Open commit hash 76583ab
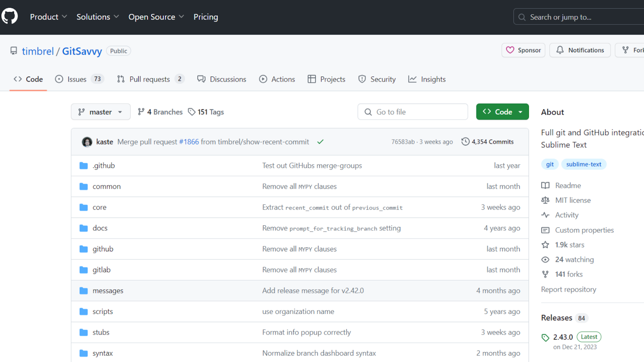The width and height of the screenshot is (644, 362). coord(403,142)
